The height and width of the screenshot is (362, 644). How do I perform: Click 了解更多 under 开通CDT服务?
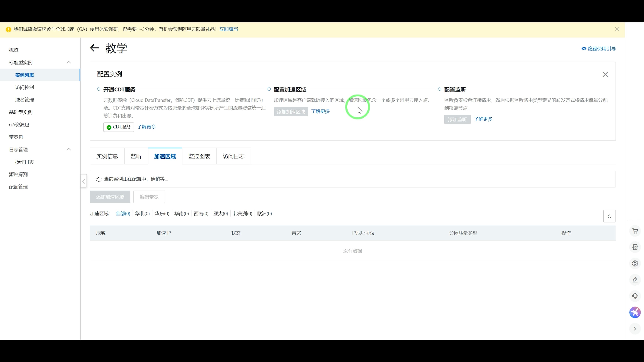pos(147,127)
